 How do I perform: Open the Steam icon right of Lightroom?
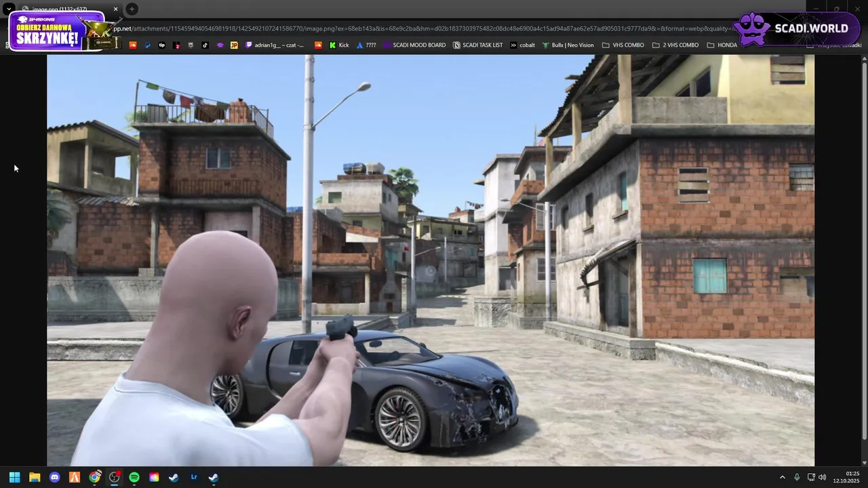(x=214, y=477)
